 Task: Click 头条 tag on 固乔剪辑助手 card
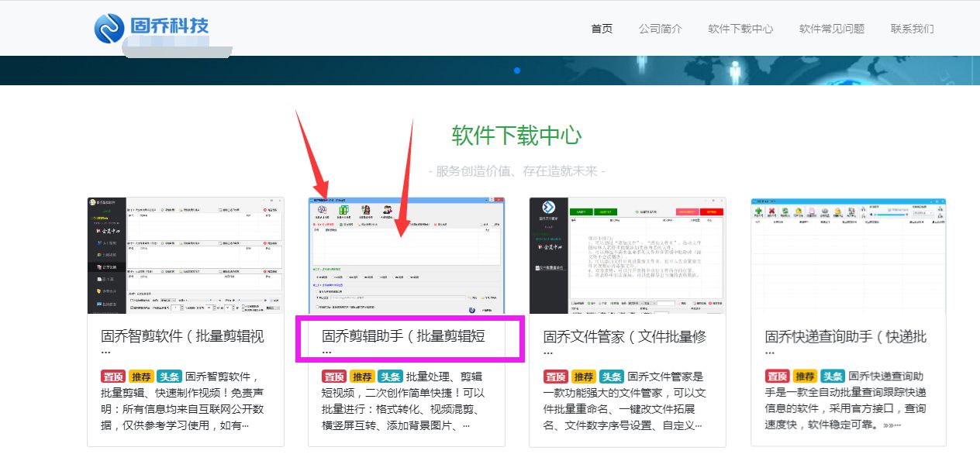(390, 377)
